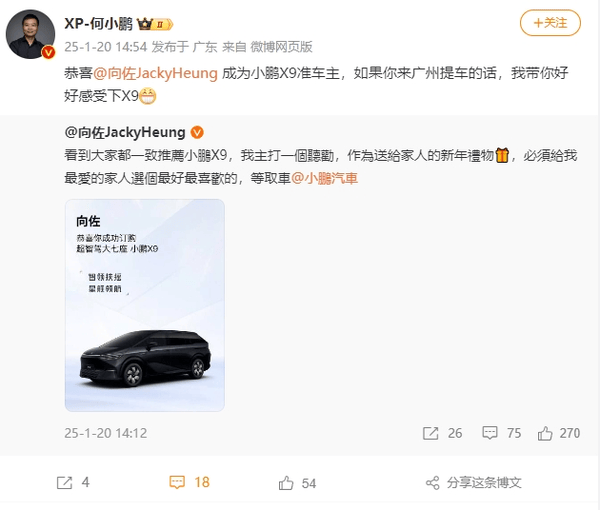Repost this post using share icon (4)
Screen dimensions: 600x510
pos(64,482)
